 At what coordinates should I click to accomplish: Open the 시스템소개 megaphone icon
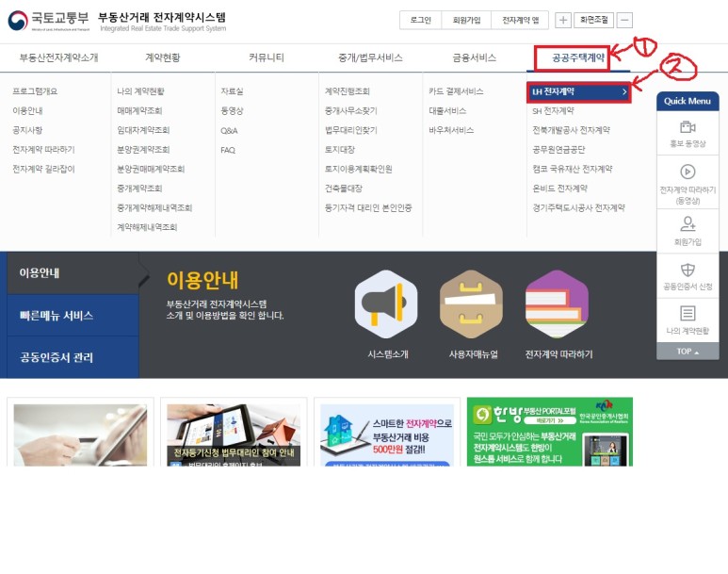point(386,303)
